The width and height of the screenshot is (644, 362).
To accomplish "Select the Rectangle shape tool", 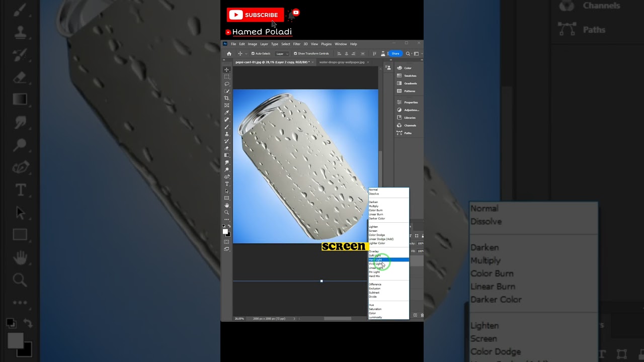I will click(x=227, y=198).
